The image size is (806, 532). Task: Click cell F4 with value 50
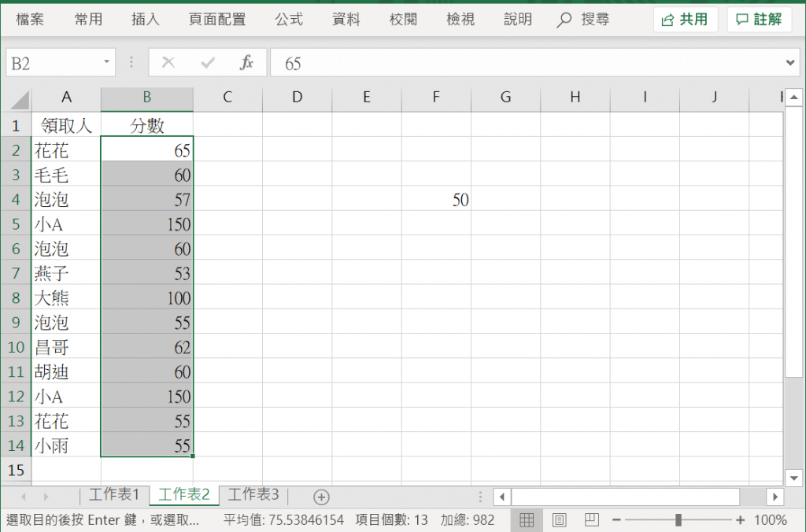coord(436,199)
